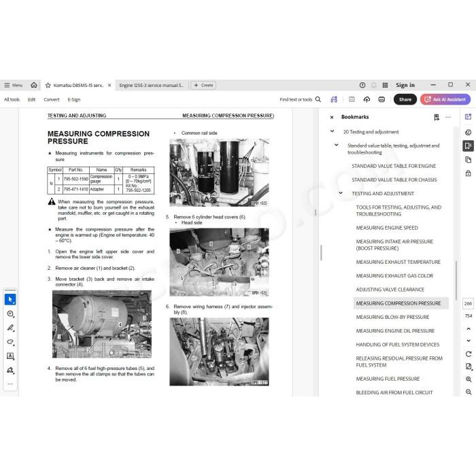The width and height of the screenshot is (476, 476).
Task: Open MEASURING ENGINE OIL PRESSURE bookmark
Action: (x=395, y=331)
